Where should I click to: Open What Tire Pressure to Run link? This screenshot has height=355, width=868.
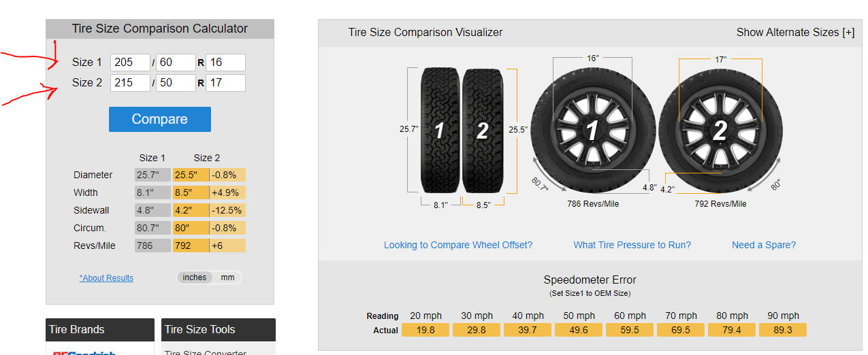pos(632,245)
